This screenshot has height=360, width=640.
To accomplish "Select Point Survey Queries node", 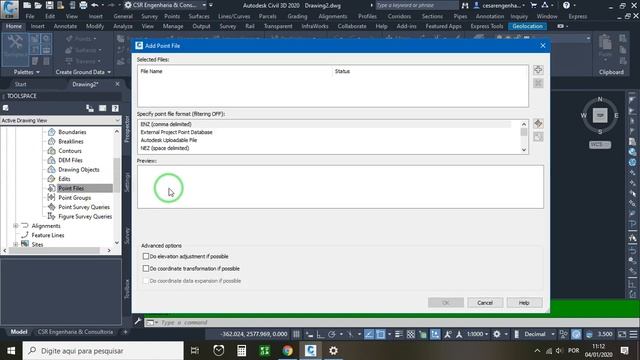I will click(84, 207).
